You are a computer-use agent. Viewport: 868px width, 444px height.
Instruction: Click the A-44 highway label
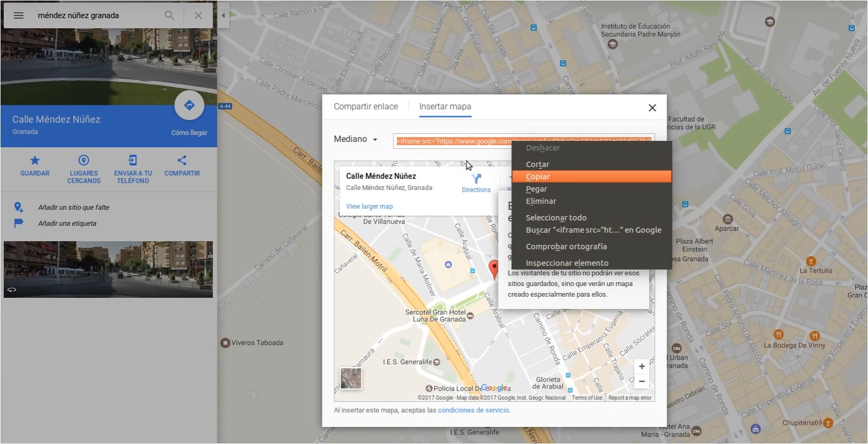[x=225, y=106]
